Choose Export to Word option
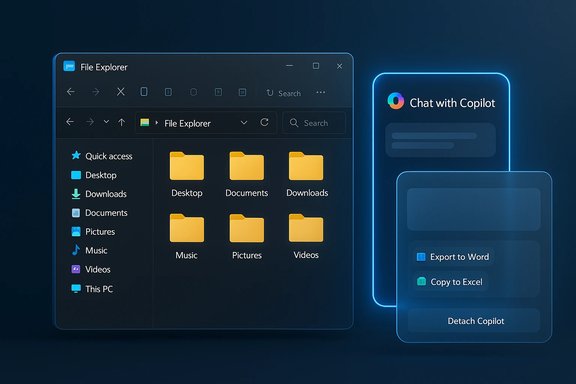The image size is (576, 384). [453, 257]
